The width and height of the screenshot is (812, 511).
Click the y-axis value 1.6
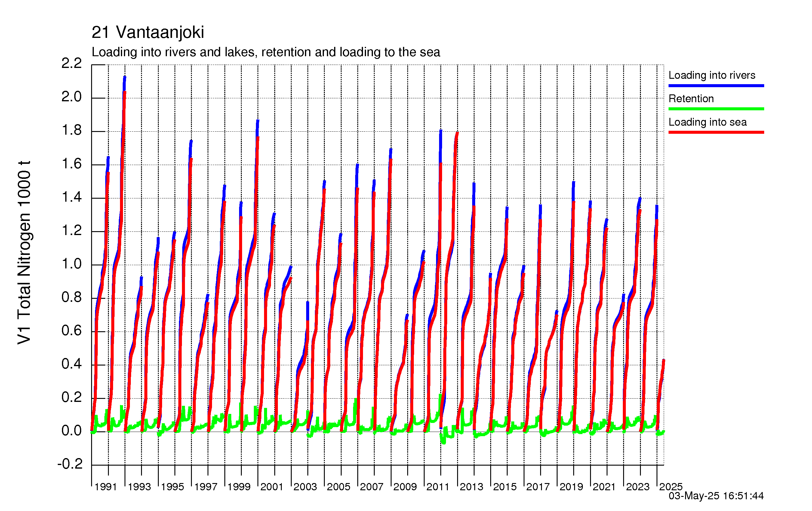[72, 164]
